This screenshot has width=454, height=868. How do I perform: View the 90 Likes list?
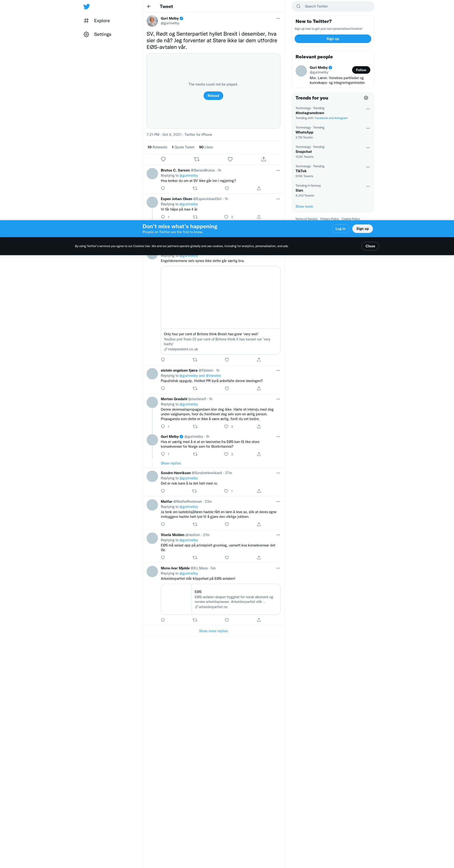point(206,147)
